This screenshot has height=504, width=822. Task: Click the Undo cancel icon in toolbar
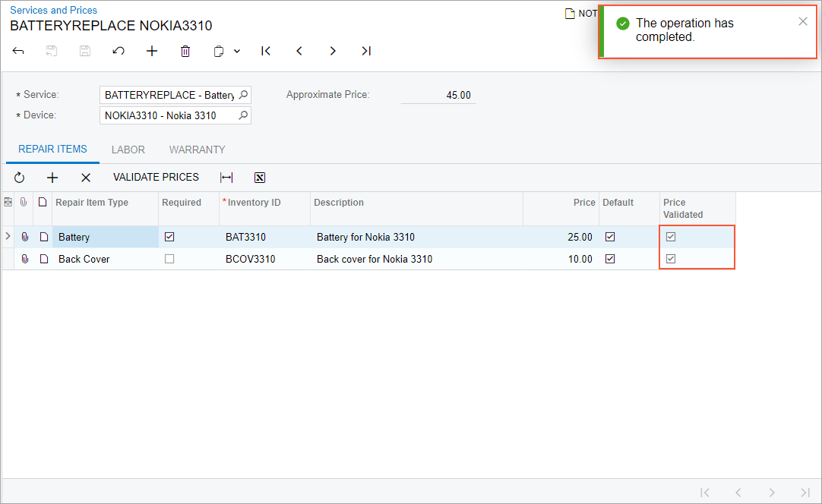119,51
